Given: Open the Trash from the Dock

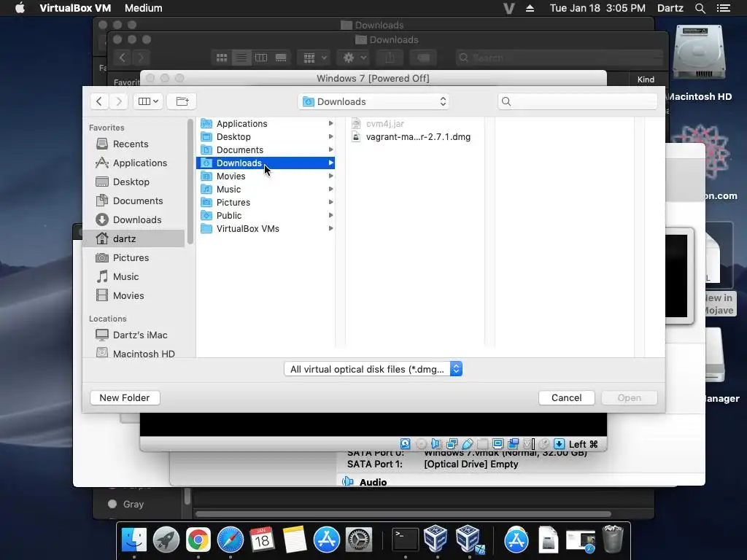Looking at the screenshot, I should (612, 540).
